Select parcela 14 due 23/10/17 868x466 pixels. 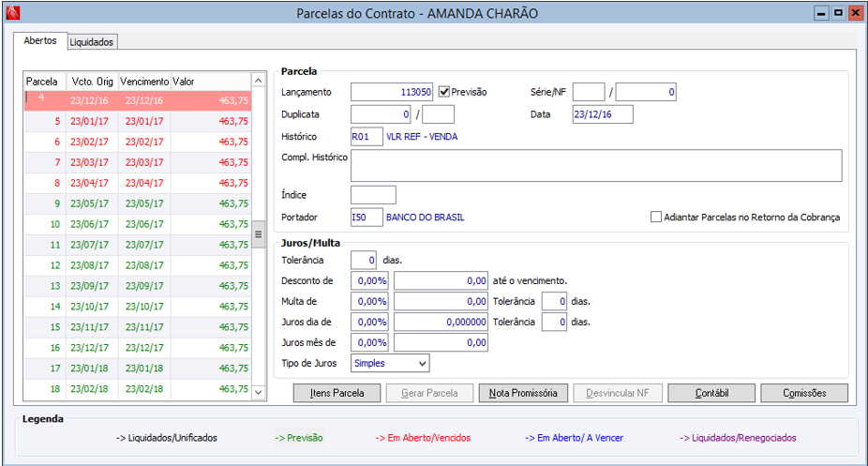click(x=138, y=307)
